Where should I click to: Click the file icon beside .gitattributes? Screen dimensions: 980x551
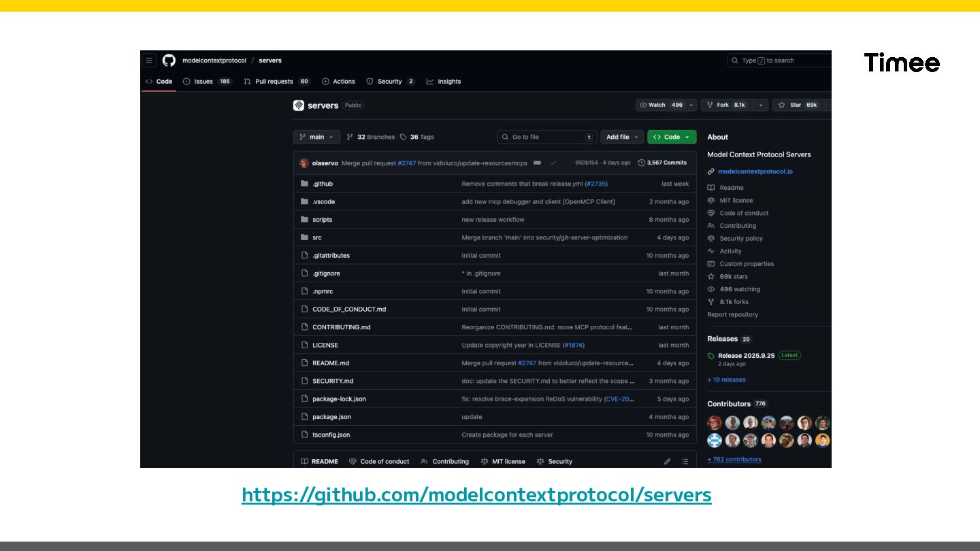point(305,255)
